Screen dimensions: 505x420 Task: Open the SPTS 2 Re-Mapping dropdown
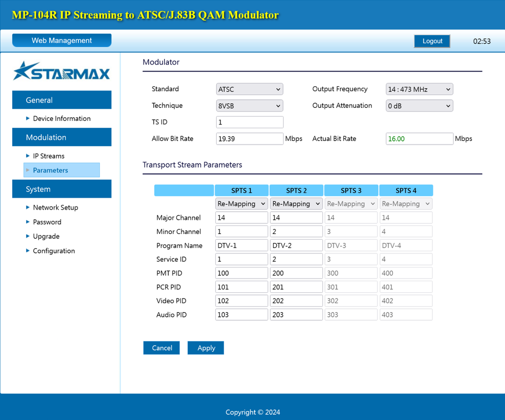click(x=296, y=203)
